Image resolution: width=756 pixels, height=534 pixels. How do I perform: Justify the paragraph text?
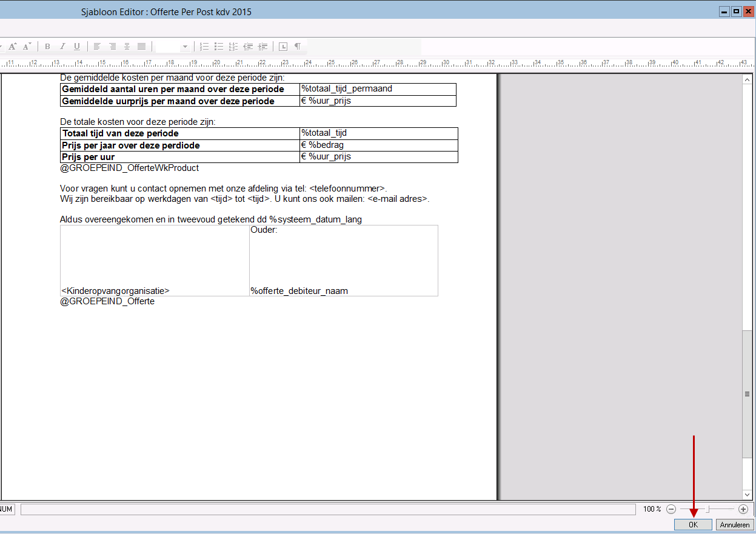coord(141,47)
